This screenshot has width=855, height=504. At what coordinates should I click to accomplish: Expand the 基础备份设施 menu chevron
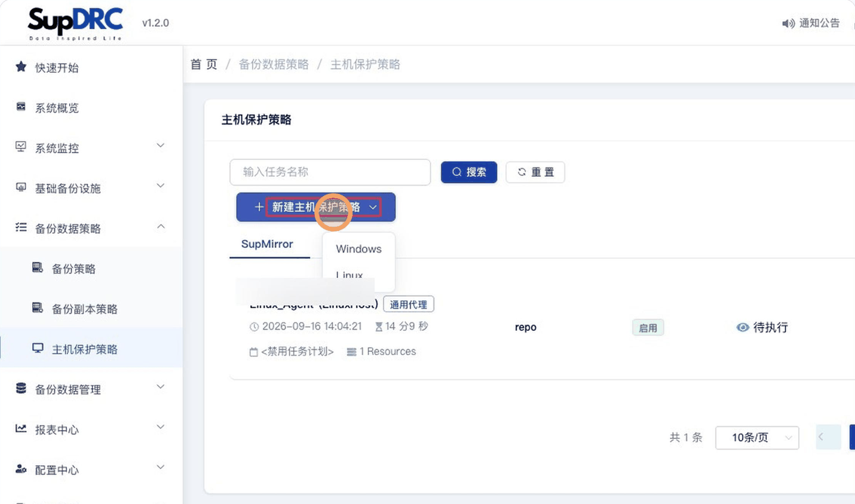pos(160,186)
